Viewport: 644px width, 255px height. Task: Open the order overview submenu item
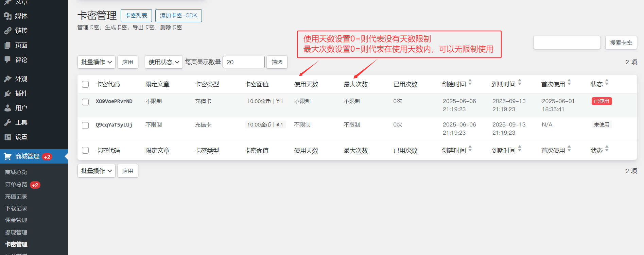point(16,185)
